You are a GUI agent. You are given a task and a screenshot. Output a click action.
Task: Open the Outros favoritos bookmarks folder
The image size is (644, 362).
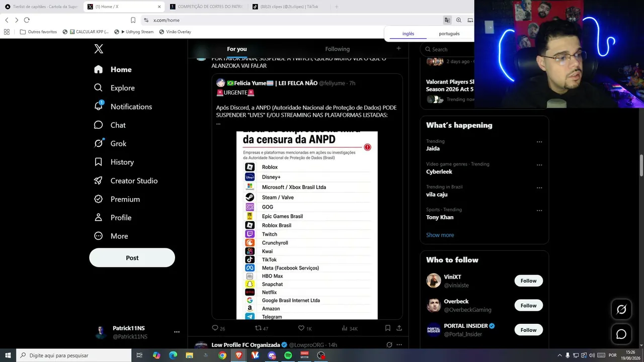point(38,32)
